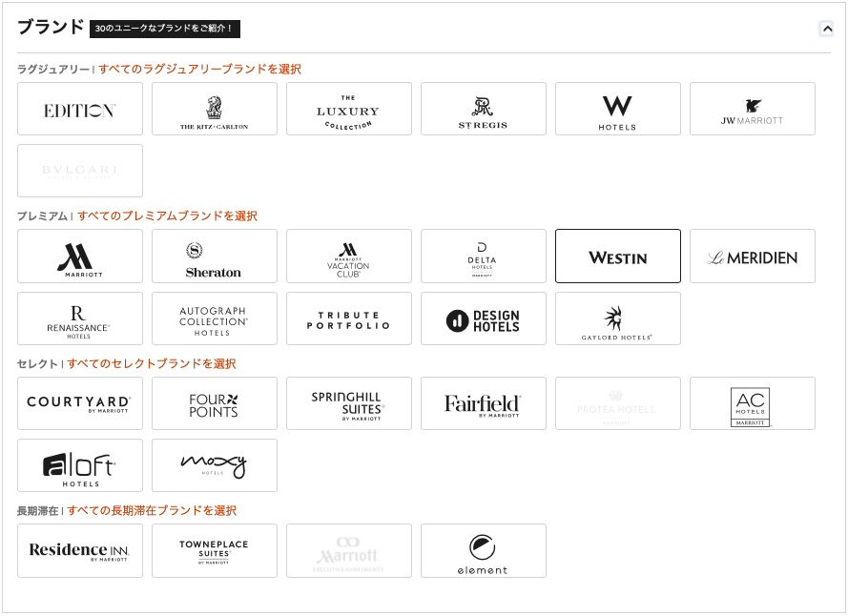Click the faded Bvlgari brand tile

80,171
